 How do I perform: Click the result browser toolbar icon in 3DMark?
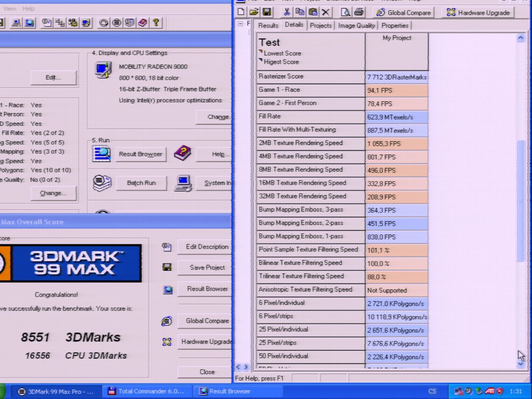coord(30,23)
